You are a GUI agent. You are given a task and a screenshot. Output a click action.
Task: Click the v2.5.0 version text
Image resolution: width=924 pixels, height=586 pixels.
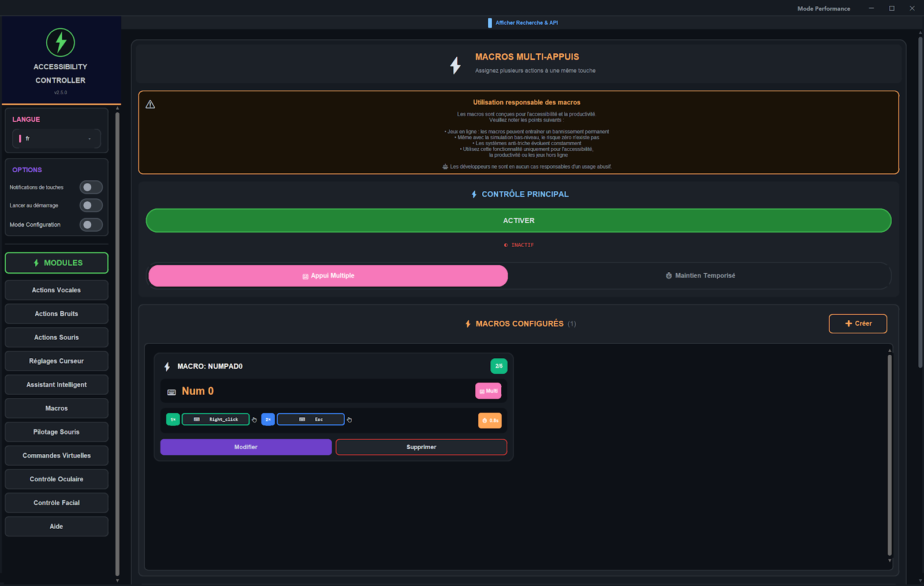(61, 92)
